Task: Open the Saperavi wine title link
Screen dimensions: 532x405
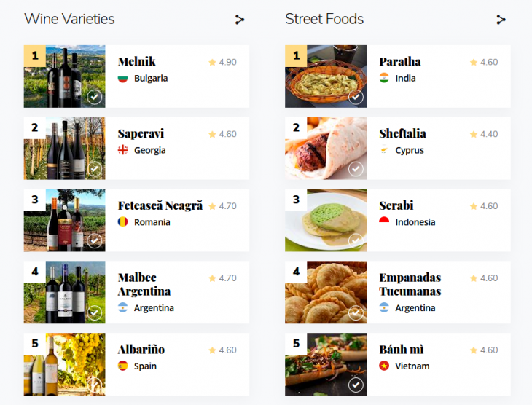Action: pos(141,133)
